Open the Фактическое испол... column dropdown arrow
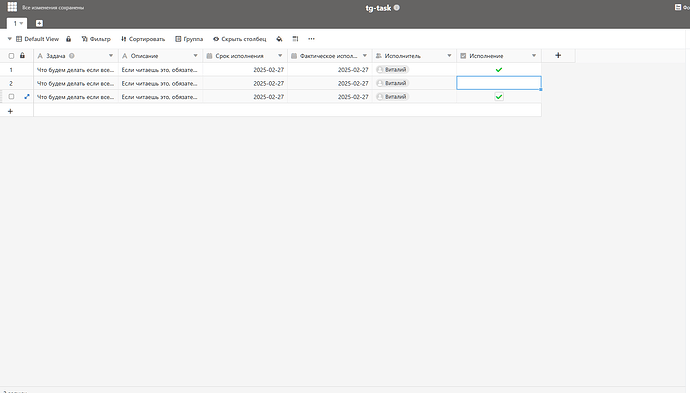690x393 pixels. coord(364,55)
